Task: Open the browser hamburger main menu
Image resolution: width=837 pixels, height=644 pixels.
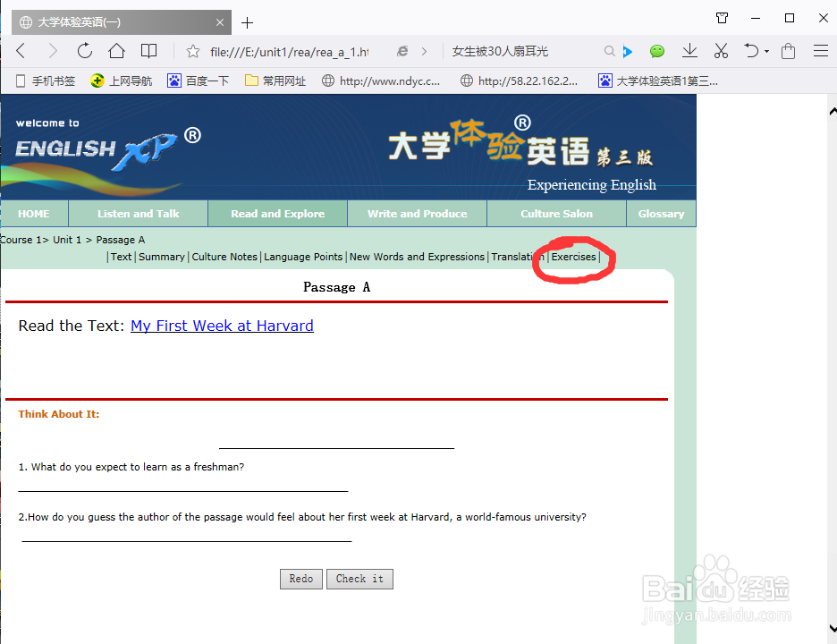Action: [820, 51]
